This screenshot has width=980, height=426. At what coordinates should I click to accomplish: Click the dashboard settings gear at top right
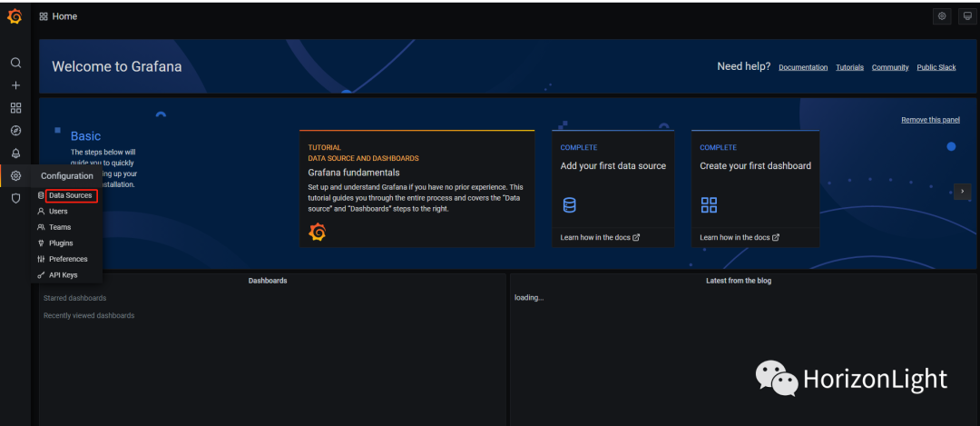tap(942, 16)
